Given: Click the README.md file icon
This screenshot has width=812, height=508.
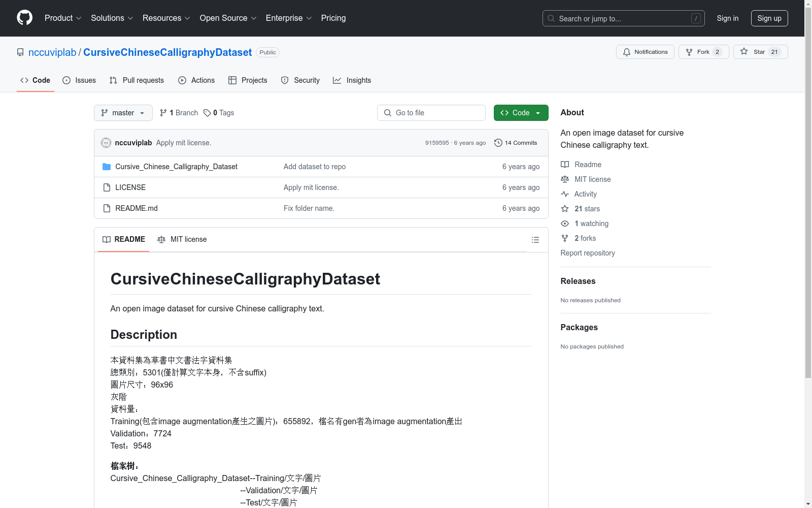Looking at the screenshot, I should [x=107, y=208].
